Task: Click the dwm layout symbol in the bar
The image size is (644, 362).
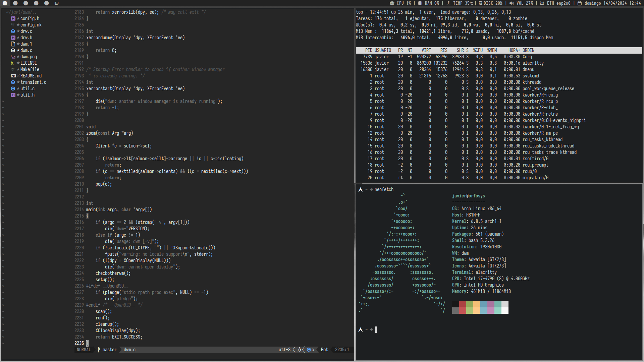Action: tap(57, 3)
